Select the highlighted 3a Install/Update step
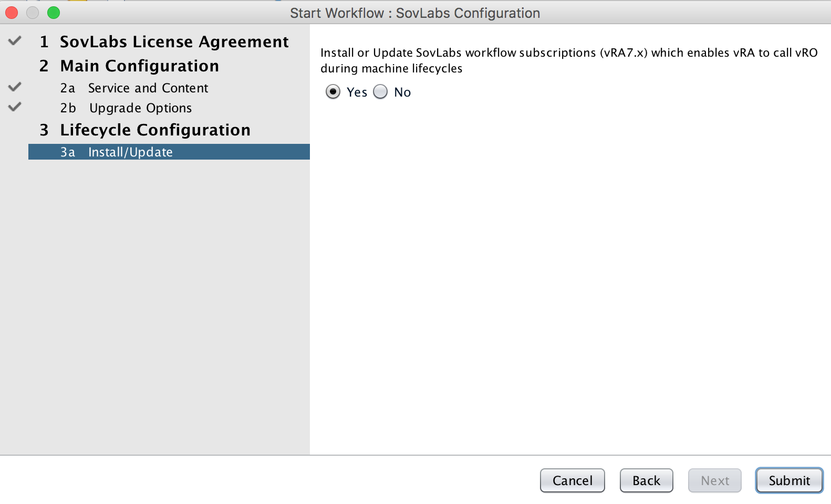Image resolution: width=831 pixels, height=504 pixels. click(169, 152)
